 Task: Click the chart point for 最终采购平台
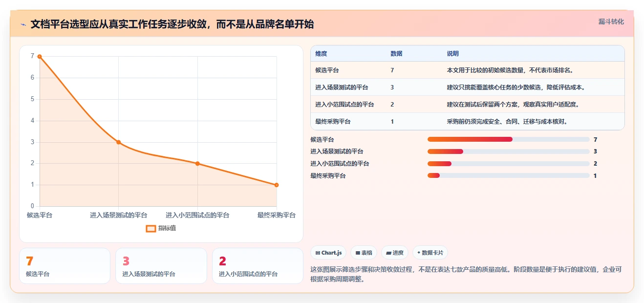(277, 185)
